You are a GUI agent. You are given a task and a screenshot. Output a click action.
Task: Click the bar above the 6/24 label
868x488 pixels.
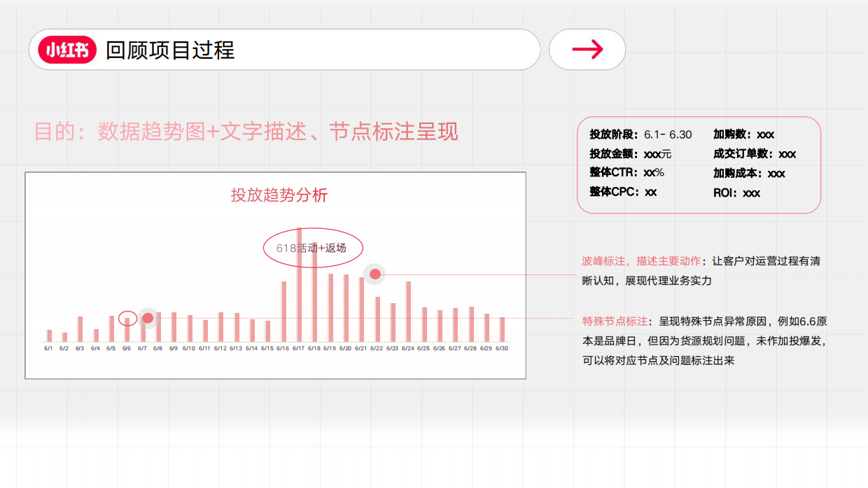408,312
